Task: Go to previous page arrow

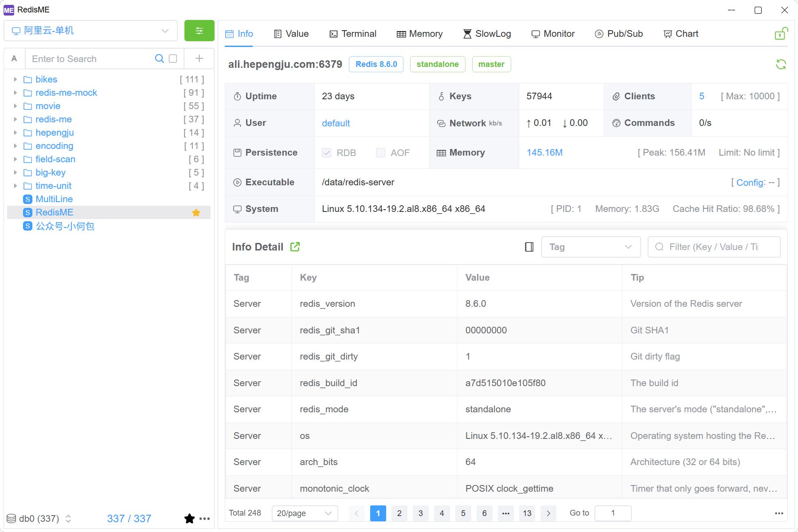Action: click(x=356, y=513)
